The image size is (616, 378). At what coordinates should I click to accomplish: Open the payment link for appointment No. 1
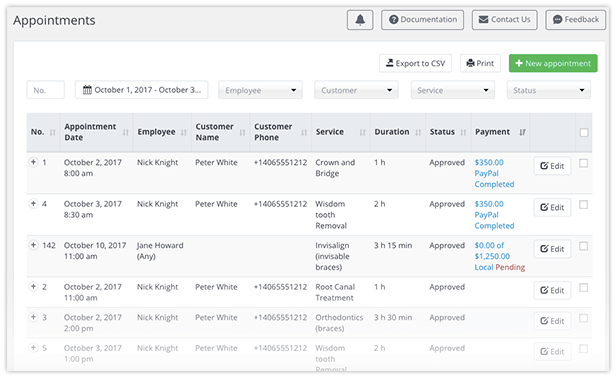tap(494, 173)
